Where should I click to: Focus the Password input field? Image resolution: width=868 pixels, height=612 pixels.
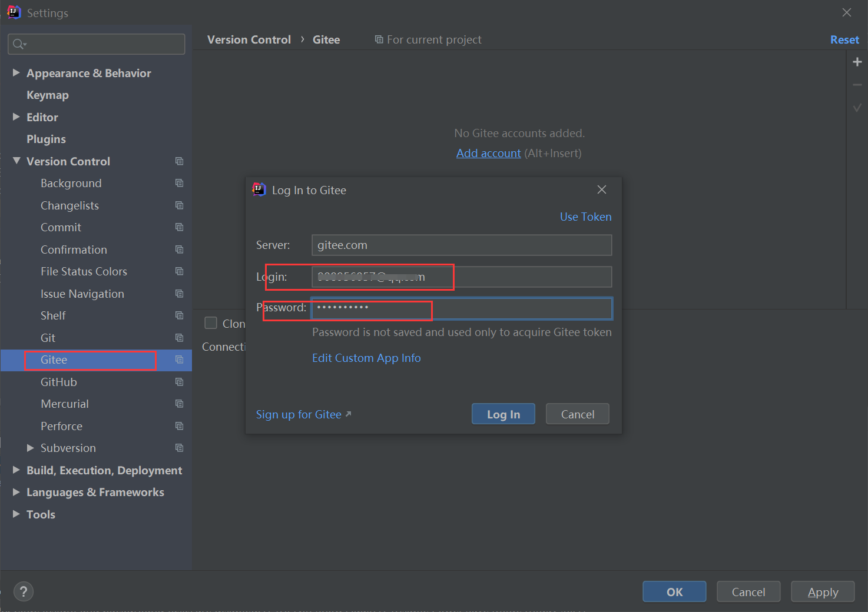pos(462,308)
